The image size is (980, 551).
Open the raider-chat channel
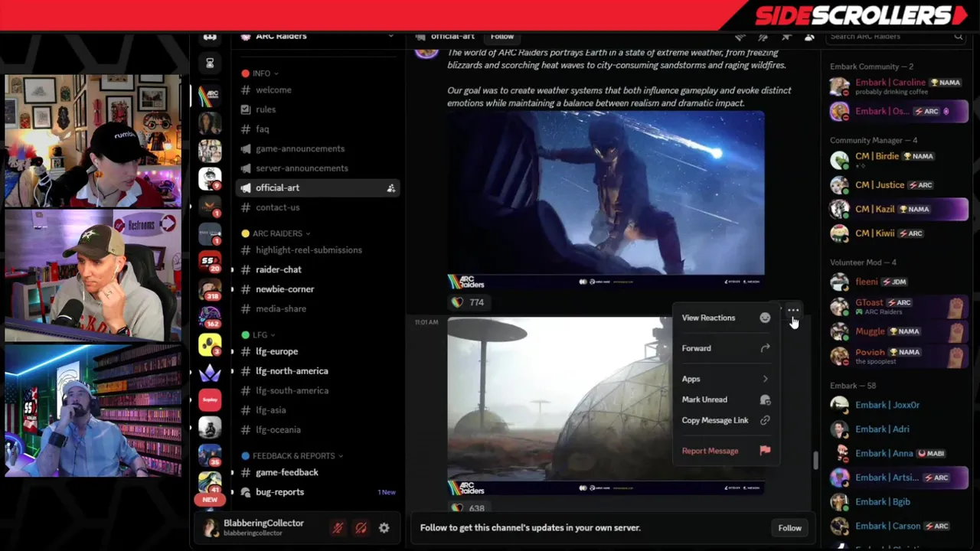point(318,269)
